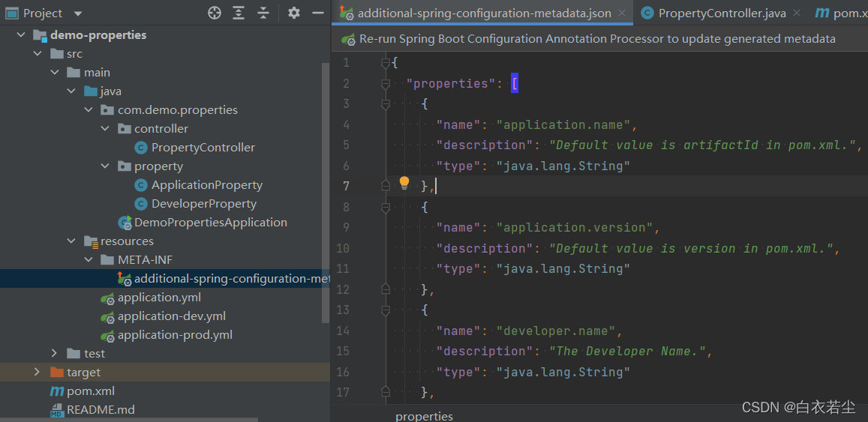
Task: Click the locate/select opened file target icon
Action: [x=215, y=13]
